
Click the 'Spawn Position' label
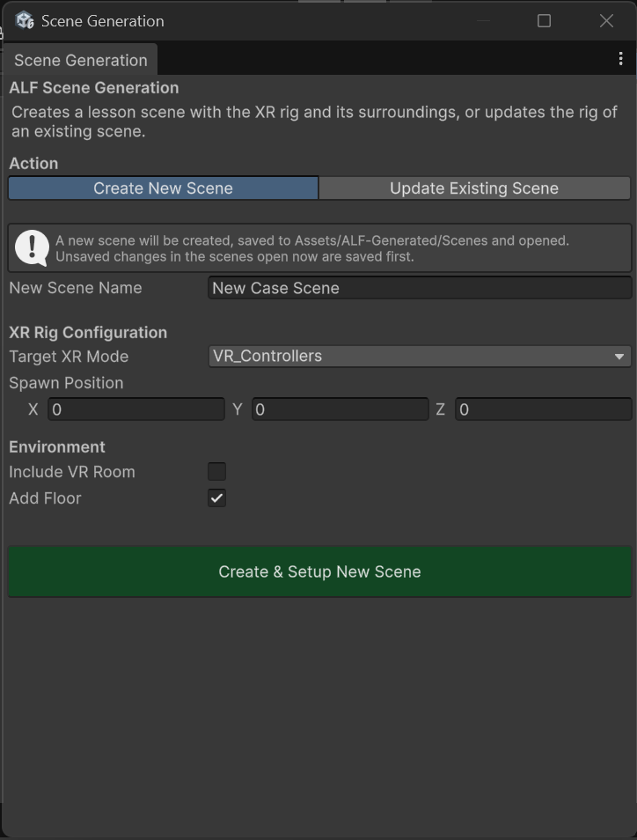point(66,382)
